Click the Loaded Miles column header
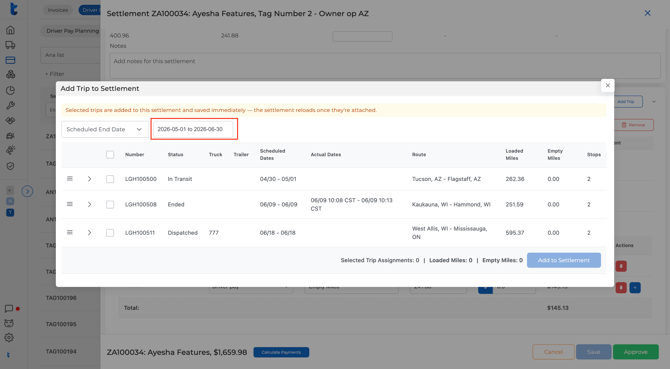 coord(514,155)
